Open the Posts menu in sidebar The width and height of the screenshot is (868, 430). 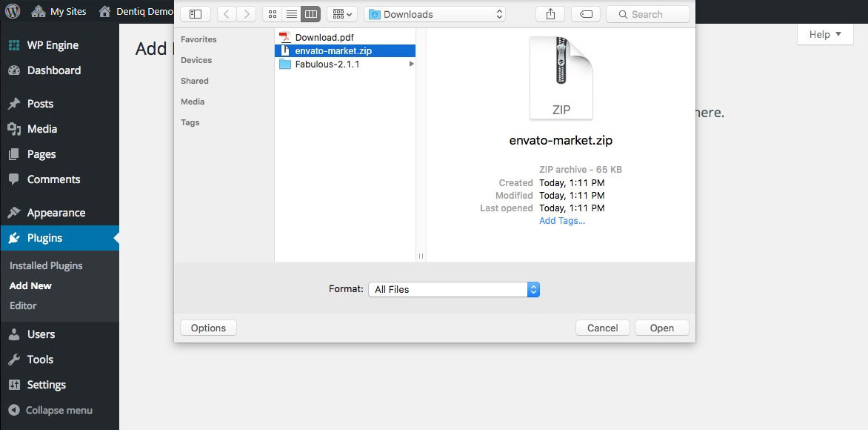tap(40, 104)
